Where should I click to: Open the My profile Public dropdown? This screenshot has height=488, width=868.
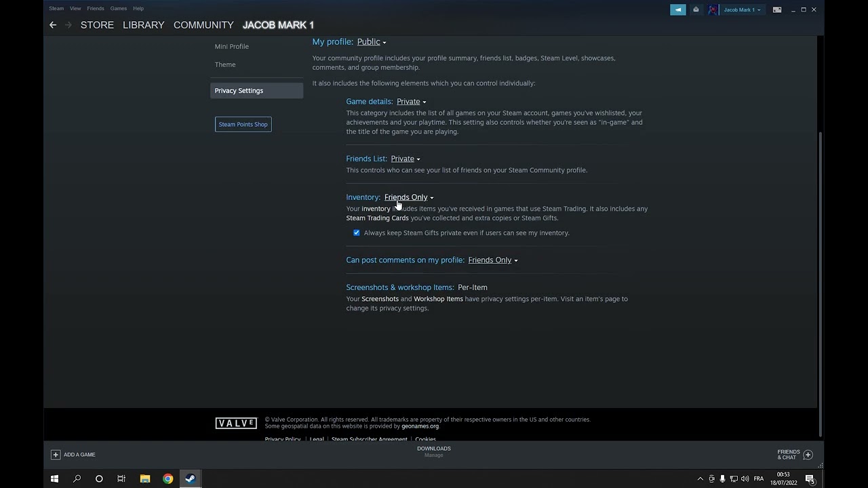[x=372, y=42]
